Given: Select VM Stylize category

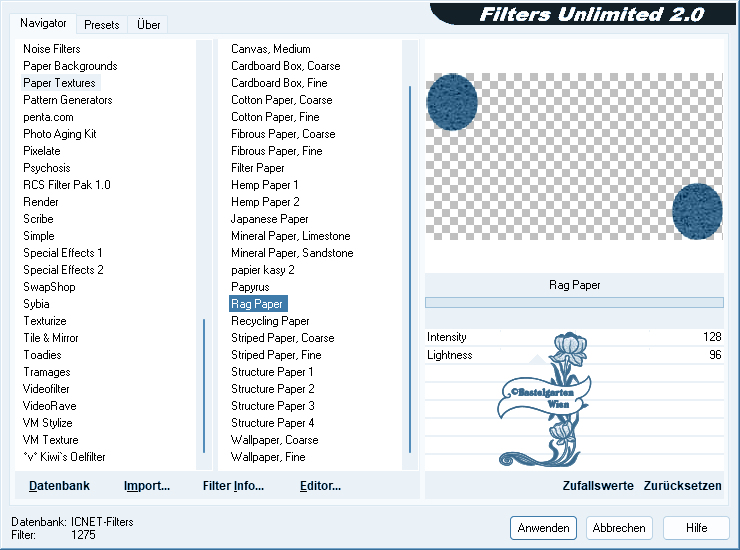Looking at the screenshot, I should 48,423.
